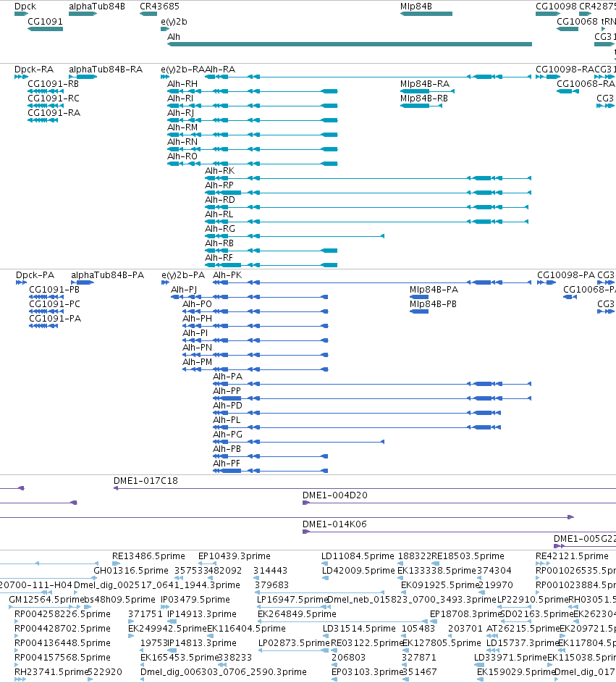Select BAC clone DME1-017C18

click(x=365, y=488)
